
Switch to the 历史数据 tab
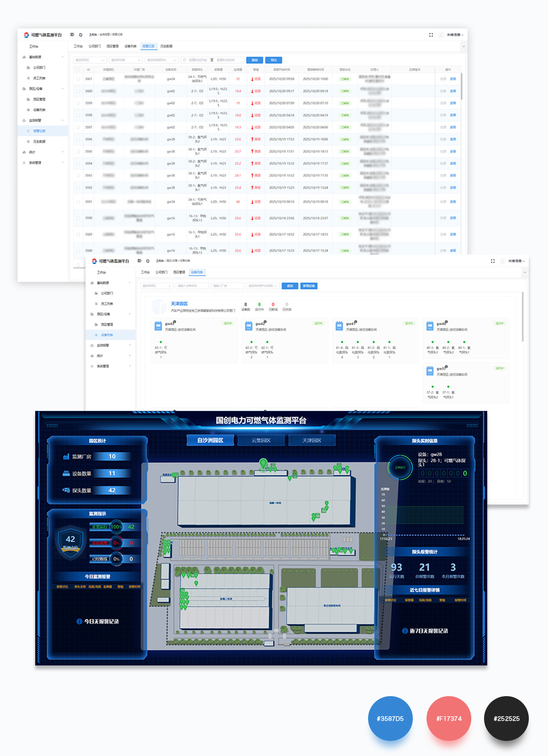point(166,46)
